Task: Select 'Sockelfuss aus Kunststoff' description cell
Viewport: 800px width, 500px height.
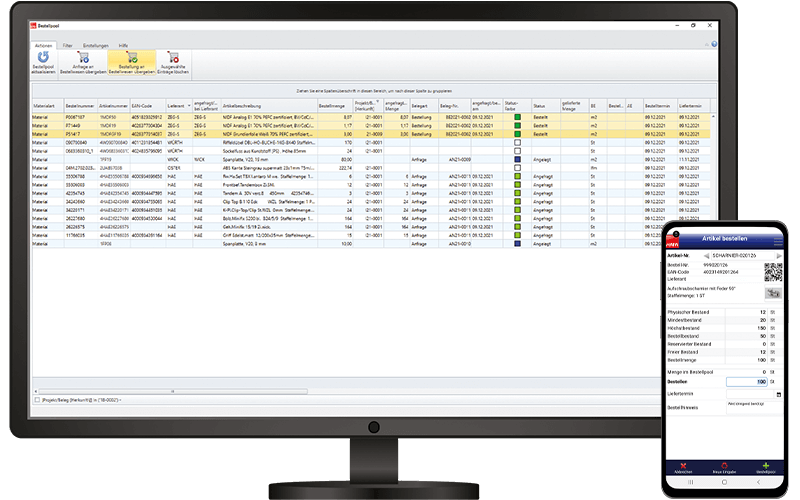Action: (269, 151)
